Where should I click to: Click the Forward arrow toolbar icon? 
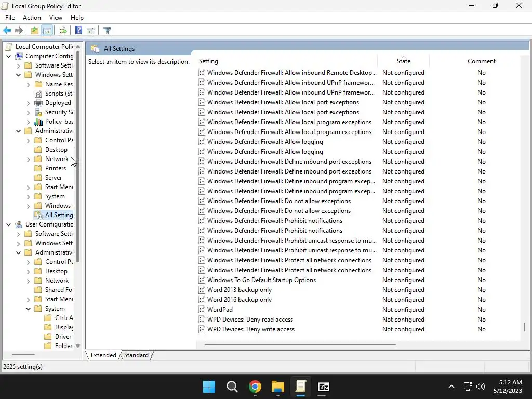pos(19,31)
